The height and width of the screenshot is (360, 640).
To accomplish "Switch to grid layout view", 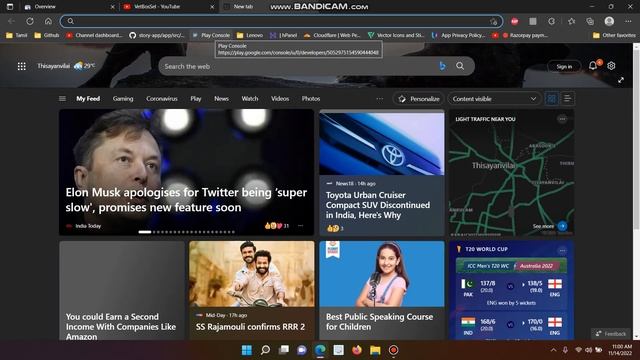I will 551,98.
